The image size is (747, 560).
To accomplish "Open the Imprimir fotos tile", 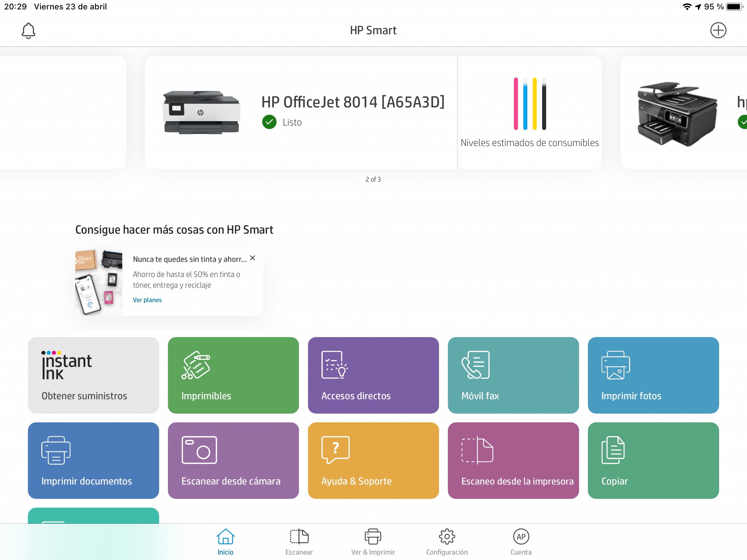I will pos(653,375).
